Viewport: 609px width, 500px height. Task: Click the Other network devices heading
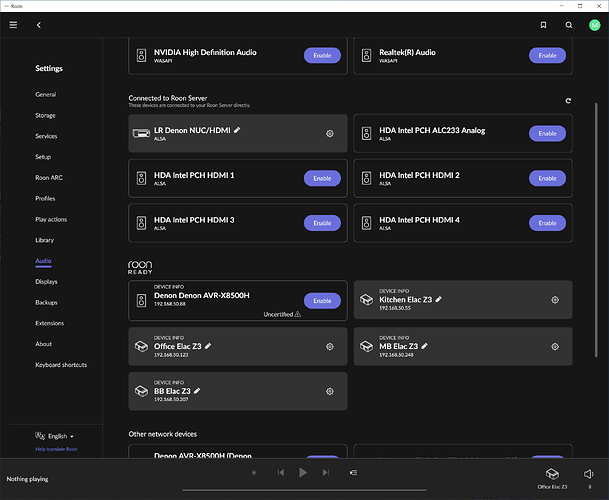click(x=163, y=434)
